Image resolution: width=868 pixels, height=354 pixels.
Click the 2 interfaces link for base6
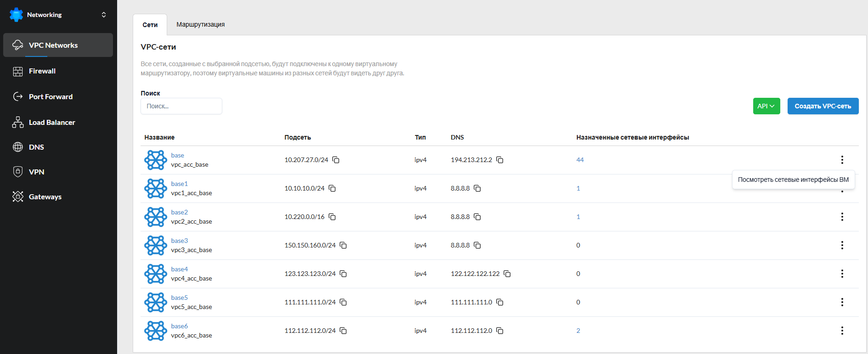[578, 331]
